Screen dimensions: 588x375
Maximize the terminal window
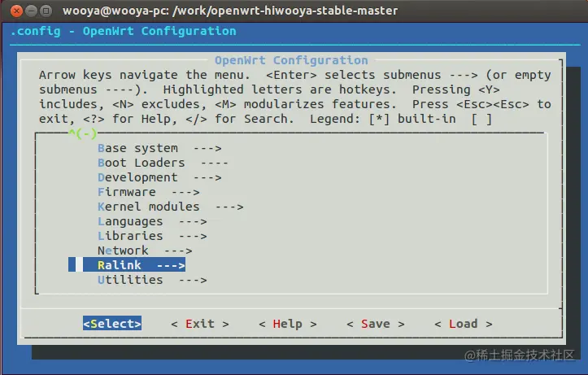pyautogui.click(x=46, y=11)
